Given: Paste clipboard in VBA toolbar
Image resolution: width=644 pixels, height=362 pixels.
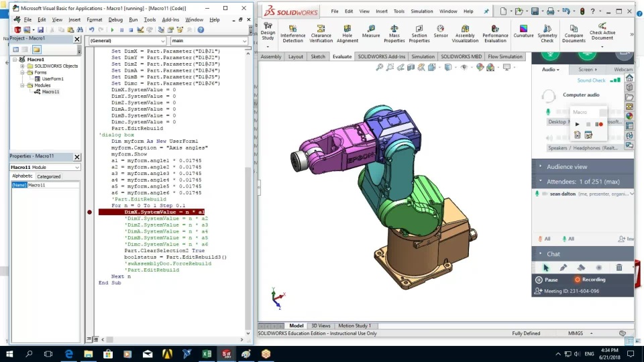Looking at the screenshot, I should [70, 30].
